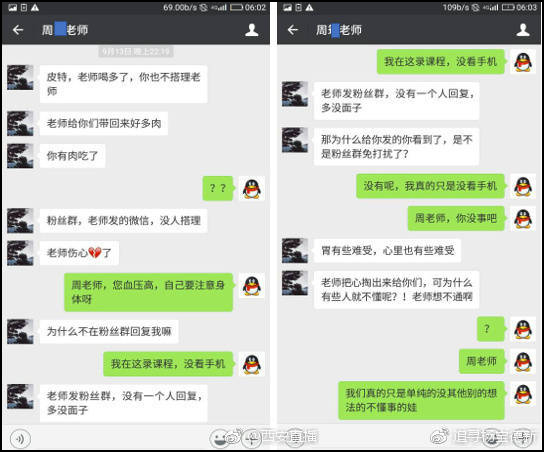Image resolution: width=544 pixels, height=452 pixels.
Task: Tap the battery icon in the left status bar
Action: [x=236, y=7]
